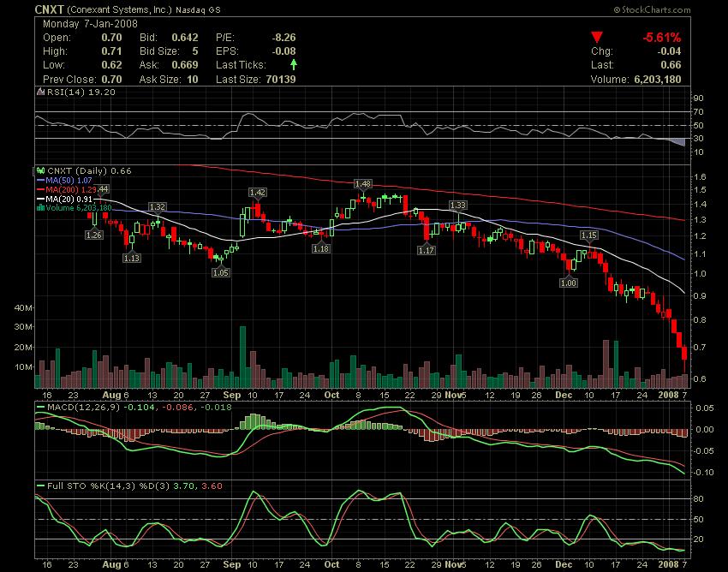Screen dimensions: 728x572
Task: Click the MACD(12,26,9) indicator label
Action: [x=84, y=408]
